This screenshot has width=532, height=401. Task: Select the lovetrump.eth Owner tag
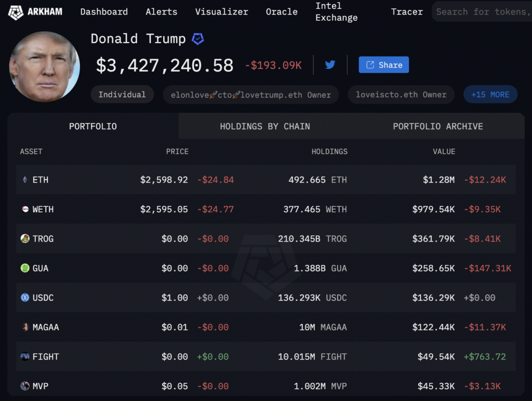(x=251, y=95)
